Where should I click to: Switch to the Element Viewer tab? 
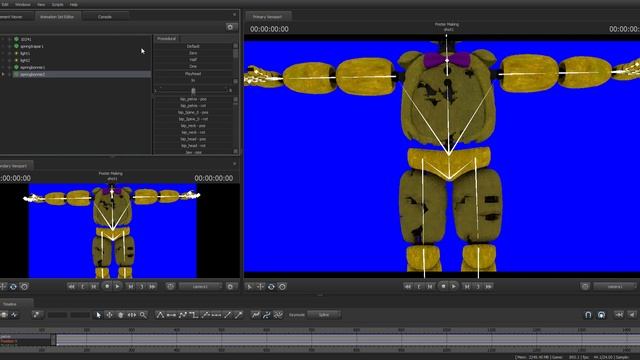(x=11, y=17)
